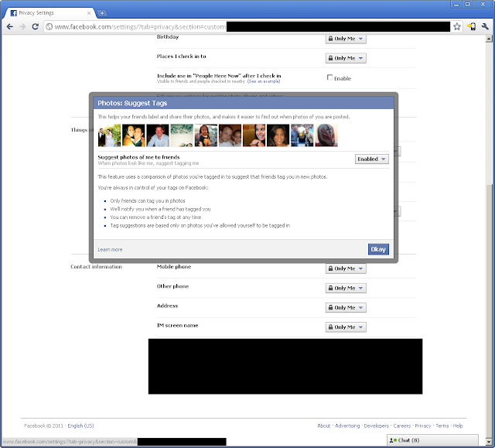The image size is (495, 448).
Task: Go back using browser back arrow
Action: [x=10, y=26]
